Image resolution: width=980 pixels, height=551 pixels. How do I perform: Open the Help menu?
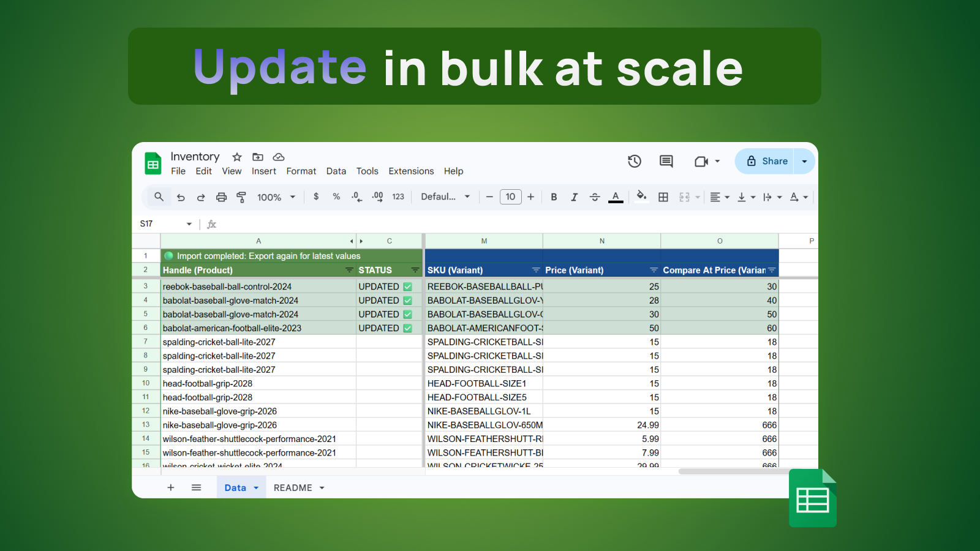tap(453, 171)
